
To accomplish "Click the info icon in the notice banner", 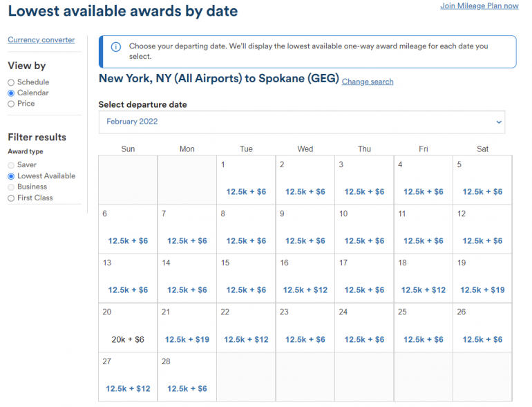I will click(115, 47).
